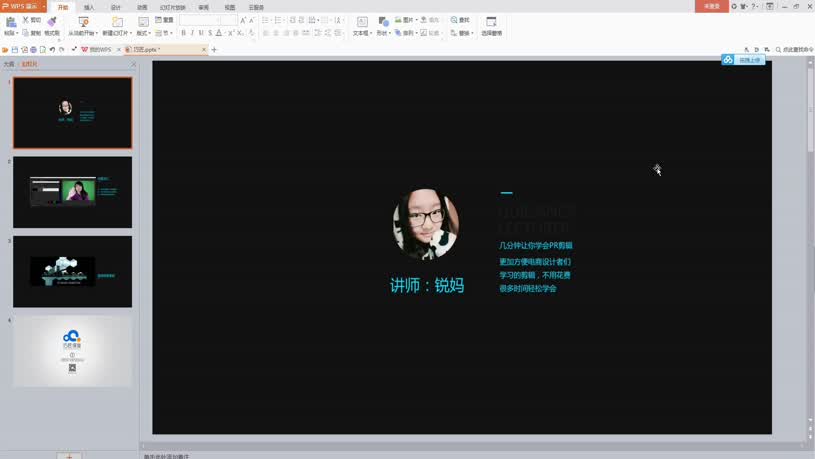The image size is (815, 459).
Task: Click the New Slide icon
Action: 117,21
